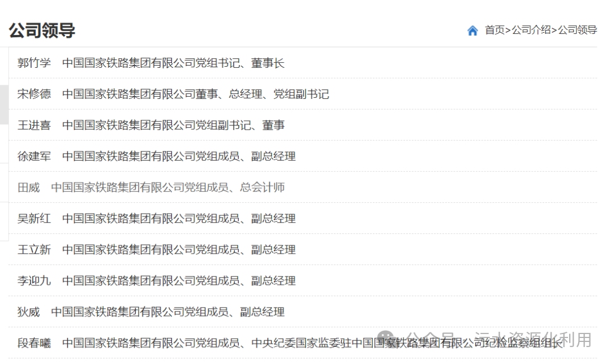Click the 公司领导 page heading

(42, 31)
